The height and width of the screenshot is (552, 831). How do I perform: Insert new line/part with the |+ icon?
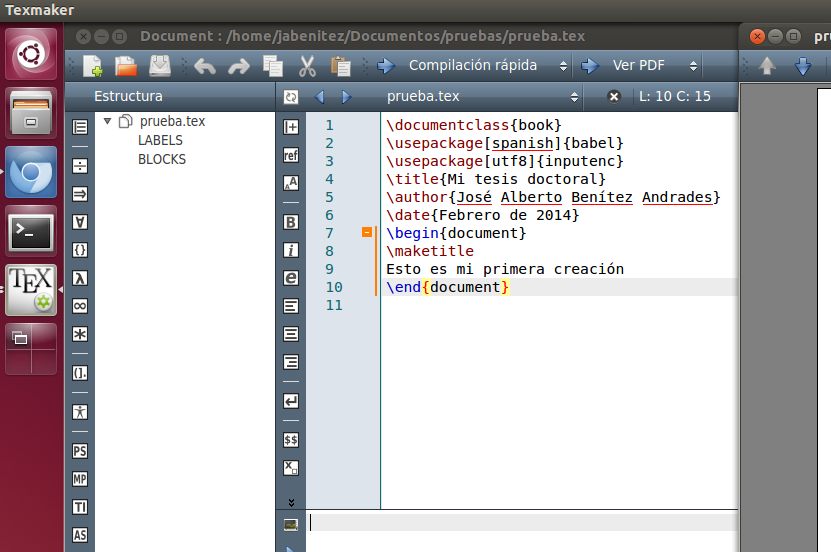291,127
